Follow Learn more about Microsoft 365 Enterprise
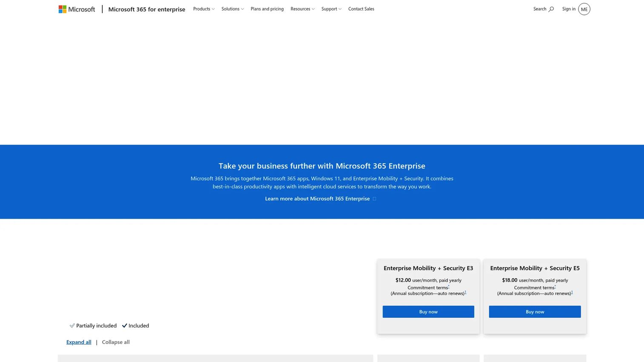 320,199
